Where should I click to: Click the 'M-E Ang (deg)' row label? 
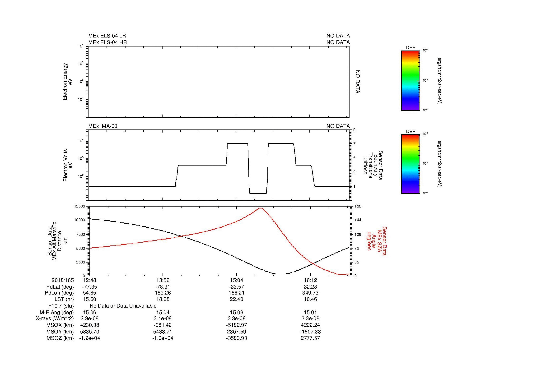point(57,313)
